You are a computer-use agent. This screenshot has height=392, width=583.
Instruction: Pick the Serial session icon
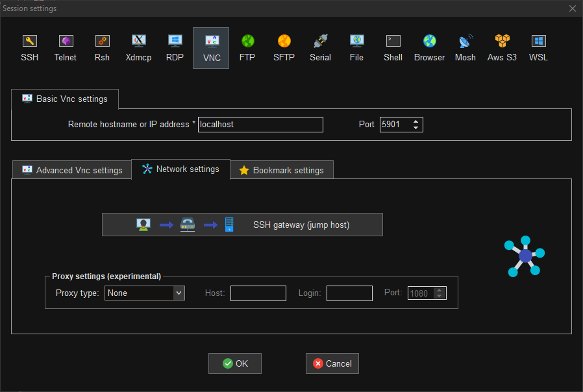click(320, 48)
